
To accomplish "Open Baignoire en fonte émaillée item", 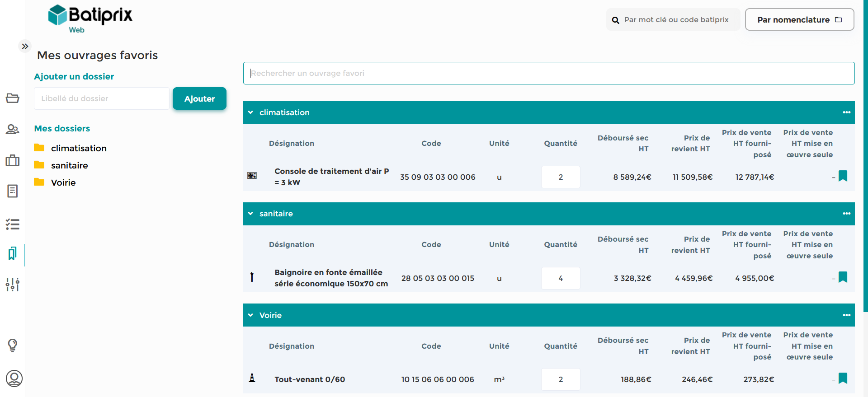I will [331, 278].
